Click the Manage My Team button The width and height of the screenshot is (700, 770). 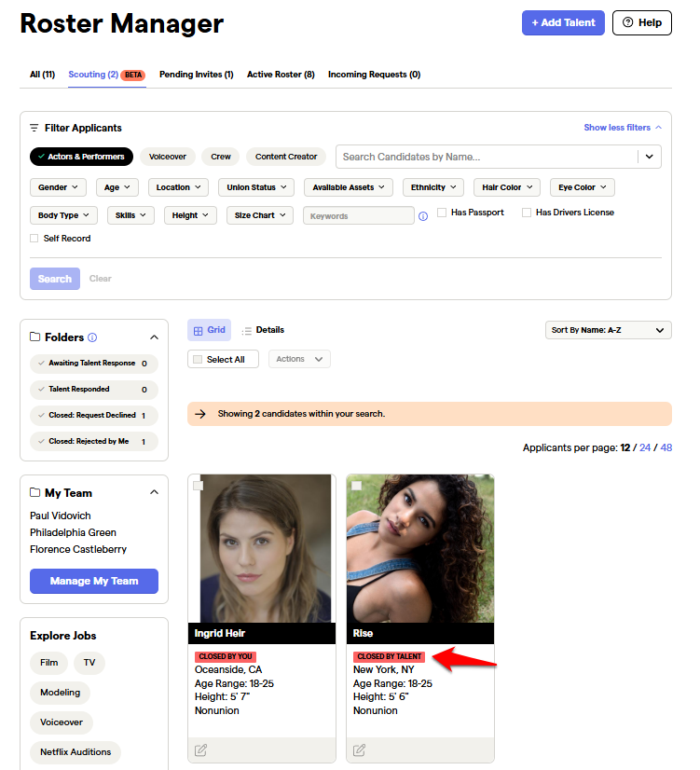94,581
